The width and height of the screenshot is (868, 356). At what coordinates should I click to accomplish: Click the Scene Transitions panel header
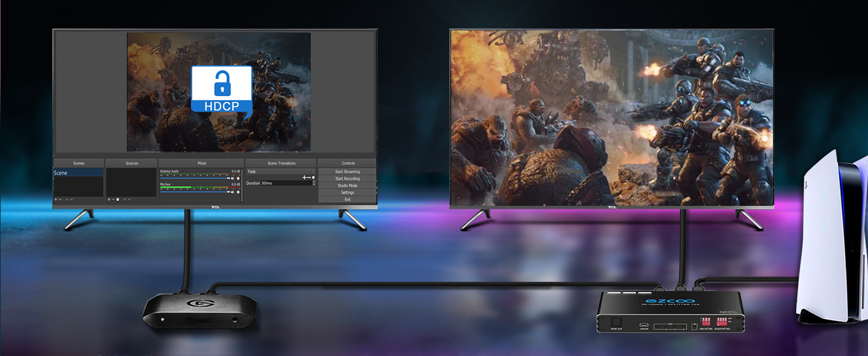[281, 163]
